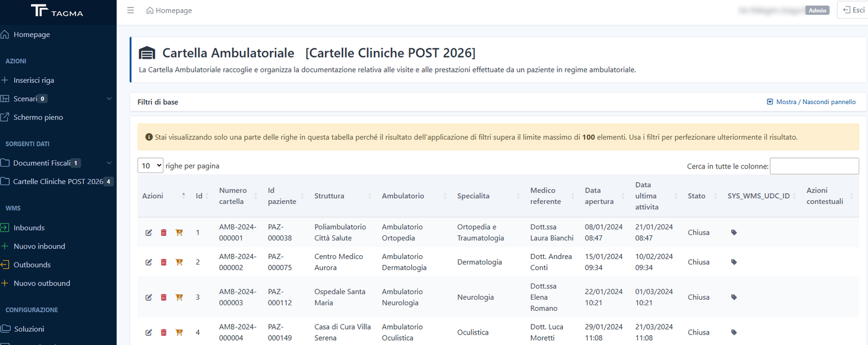Sort by Data ultima attivita column
868x345 pixels.
656,196
